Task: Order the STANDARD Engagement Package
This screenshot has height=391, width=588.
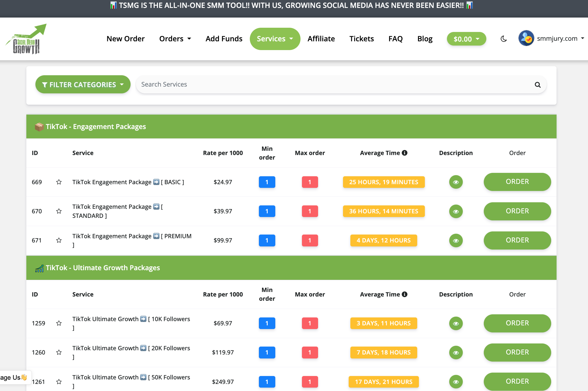Action: (x=517, y=211)
